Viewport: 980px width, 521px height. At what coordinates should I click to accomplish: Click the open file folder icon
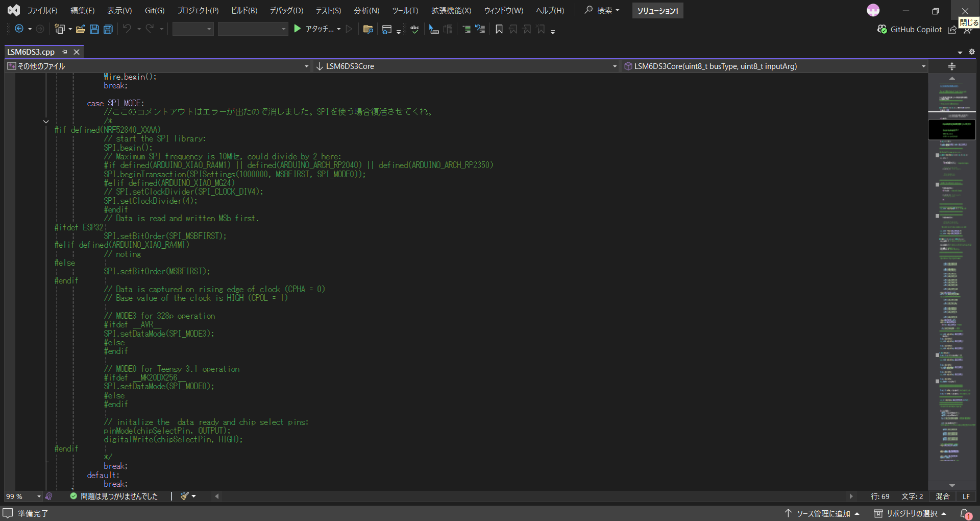(81, 29)
